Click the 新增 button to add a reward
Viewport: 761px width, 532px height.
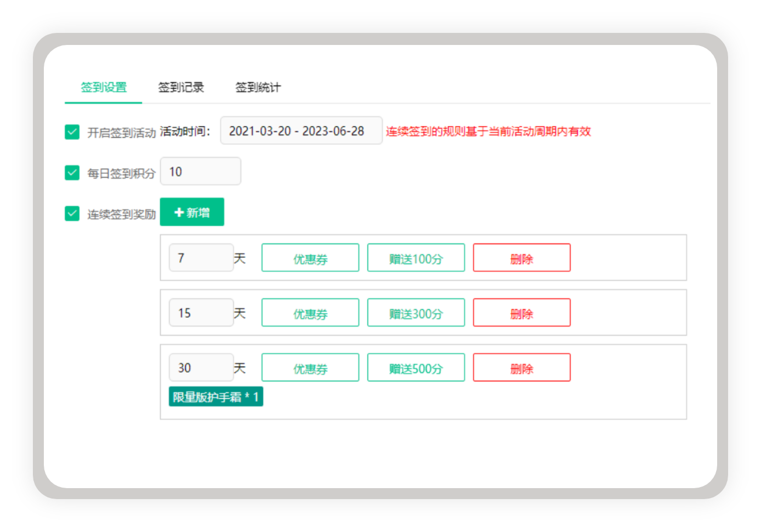[x=192, y=212]
